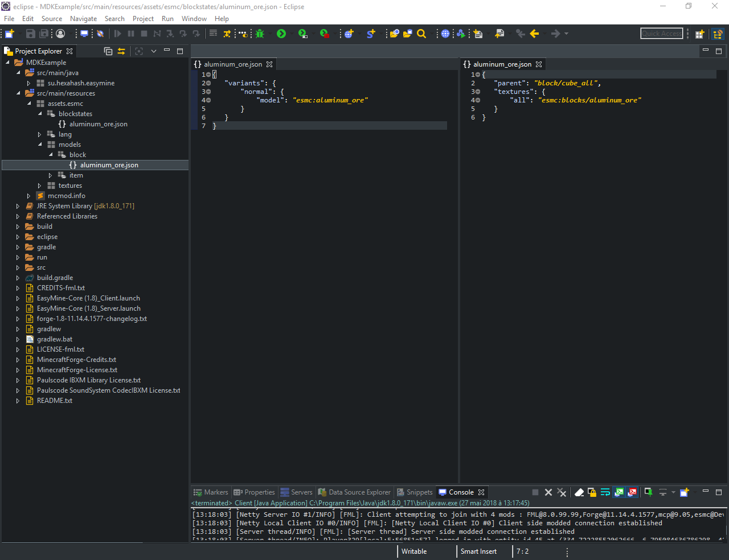Expand the textures folder in the tree
Screen dimensions: 729x560
(x=39, y=186)
